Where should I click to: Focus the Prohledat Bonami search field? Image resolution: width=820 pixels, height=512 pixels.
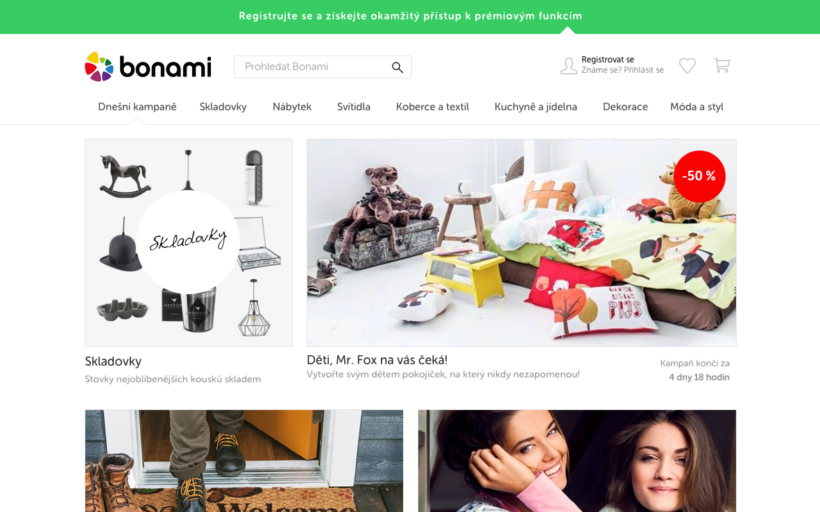point(323,67)
